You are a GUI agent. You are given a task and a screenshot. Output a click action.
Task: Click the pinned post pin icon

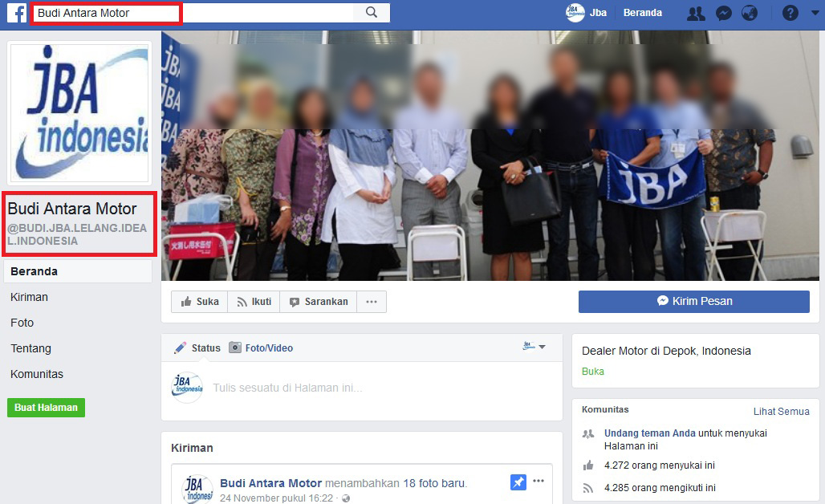point(518,482)
